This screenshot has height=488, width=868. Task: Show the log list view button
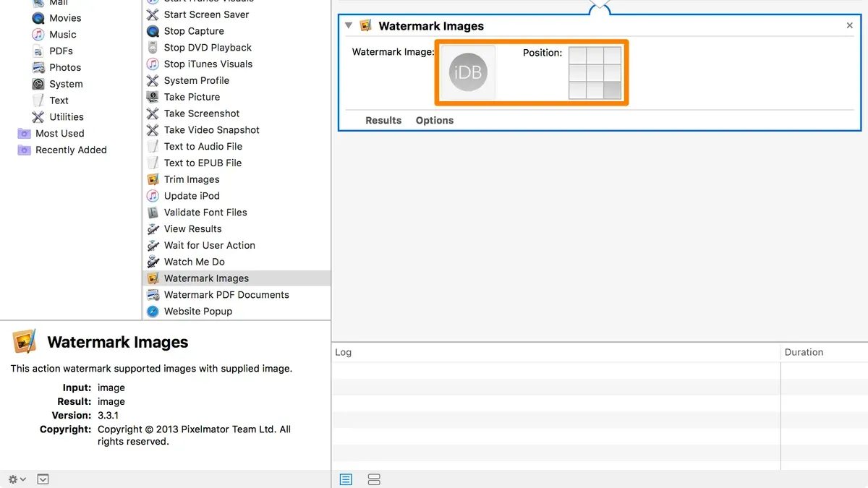tap(346, 479)
